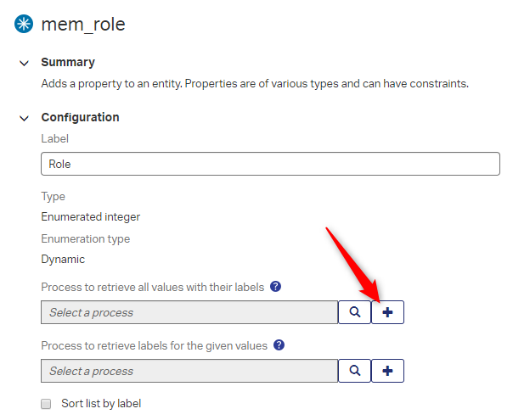The image size is (513, 420).
Task: Click the process field for retrieving all values
Action: 189,312
